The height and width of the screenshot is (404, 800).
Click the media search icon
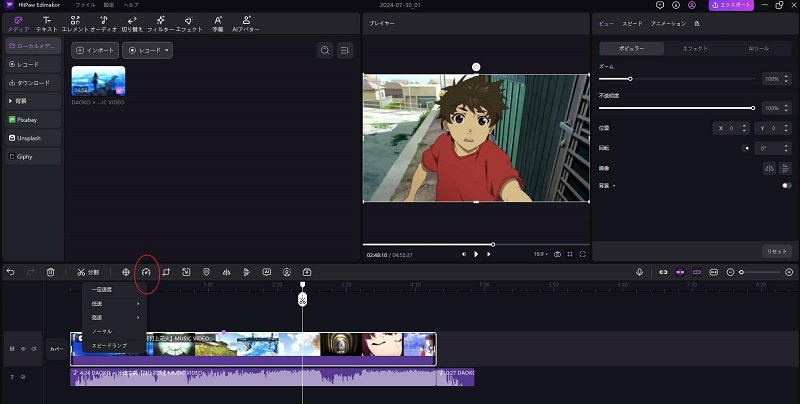point(325,50)
